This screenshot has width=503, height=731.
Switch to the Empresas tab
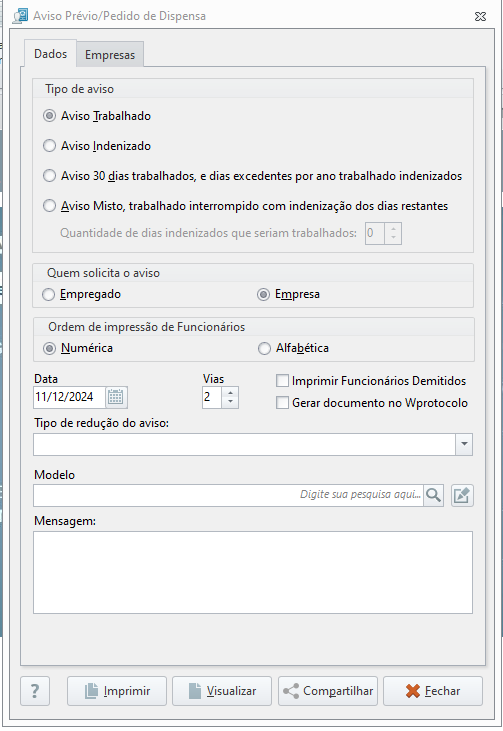[110, 55]
